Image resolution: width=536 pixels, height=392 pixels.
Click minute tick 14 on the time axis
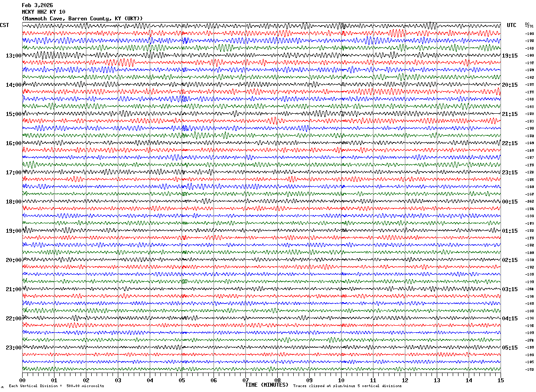tap(469, 380)
